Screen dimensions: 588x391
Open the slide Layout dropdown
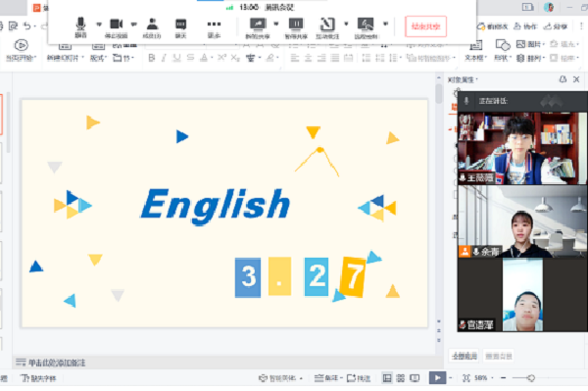[x=98, y=58]
